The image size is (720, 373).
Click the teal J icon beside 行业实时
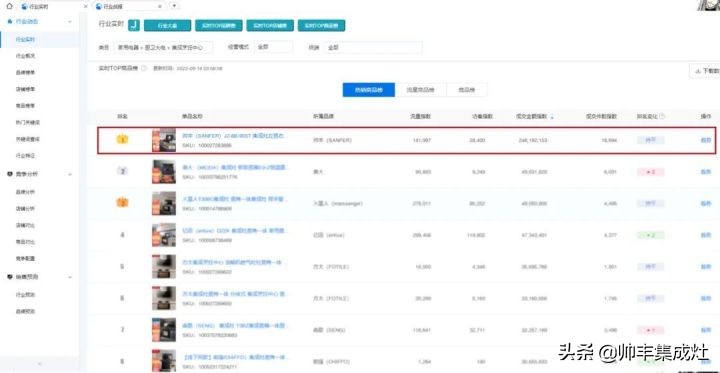[x=134, y=25]
